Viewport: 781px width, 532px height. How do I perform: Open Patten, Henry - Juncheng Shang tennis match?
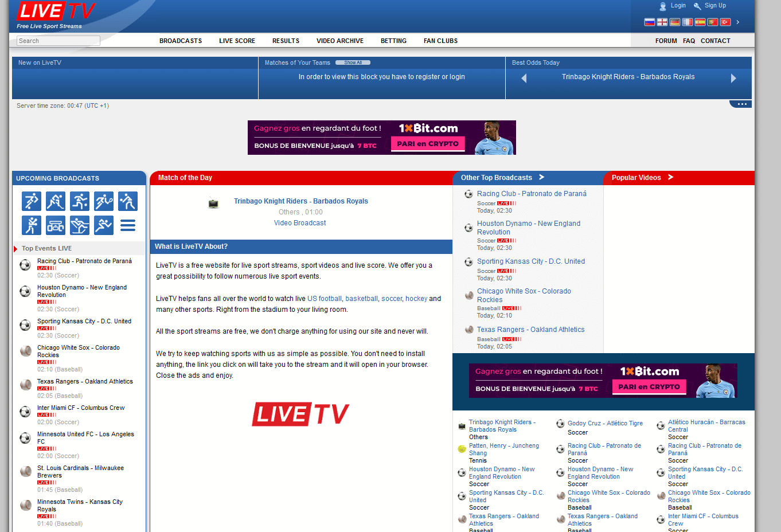pyautogui.click(x=504, y=449)
